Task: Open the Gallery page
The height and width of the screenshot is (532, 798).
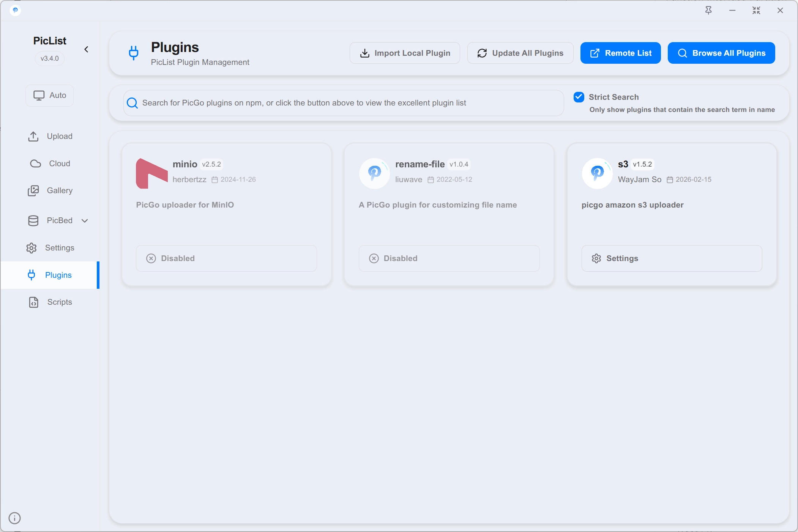Action: point(50,190)
